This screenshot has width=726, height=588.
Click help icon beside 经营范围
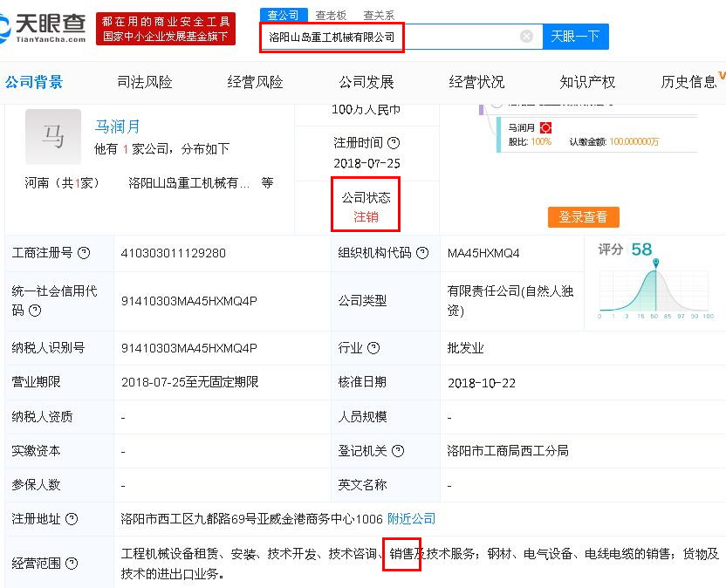[x=72, y=564]
